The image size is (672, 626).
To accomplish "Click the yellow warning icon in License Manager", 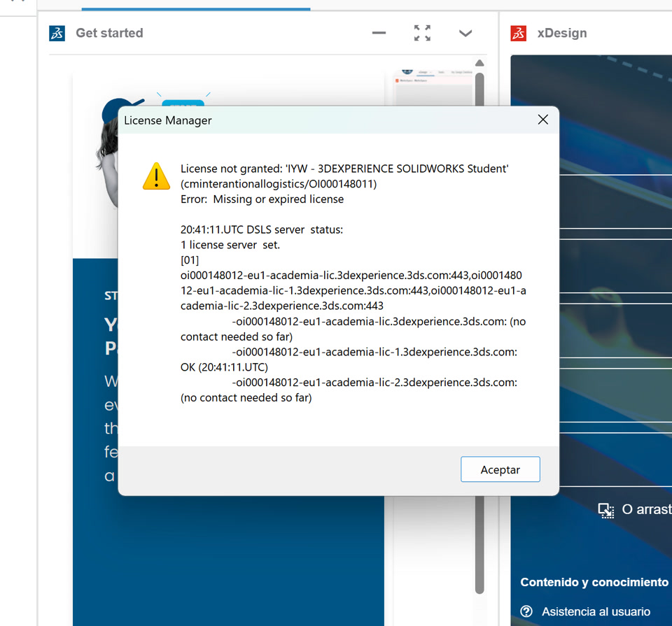I will [156, 176].
